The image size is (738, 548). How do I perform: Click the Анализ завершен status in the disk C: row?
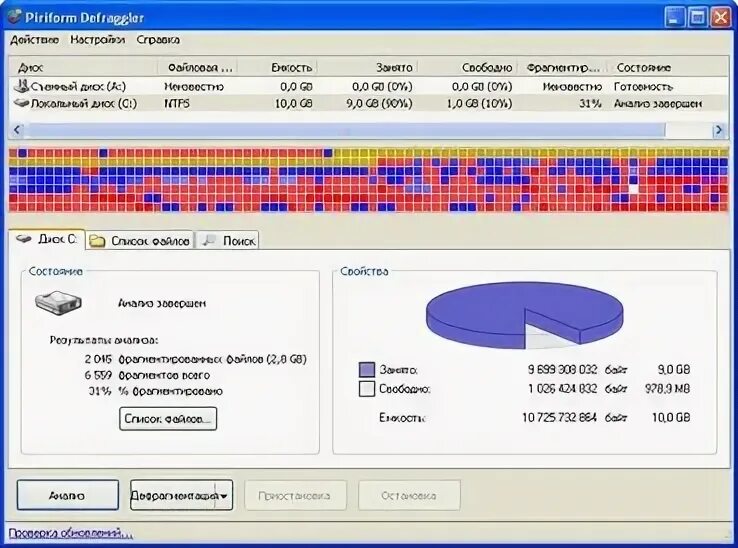(x=658, y=103)
